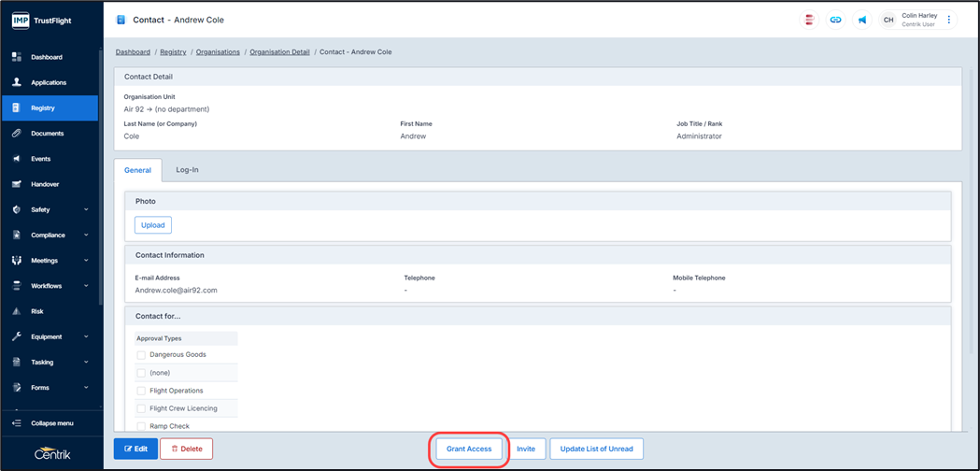Tick the Flight Operations checkbox

coord(141,391)
